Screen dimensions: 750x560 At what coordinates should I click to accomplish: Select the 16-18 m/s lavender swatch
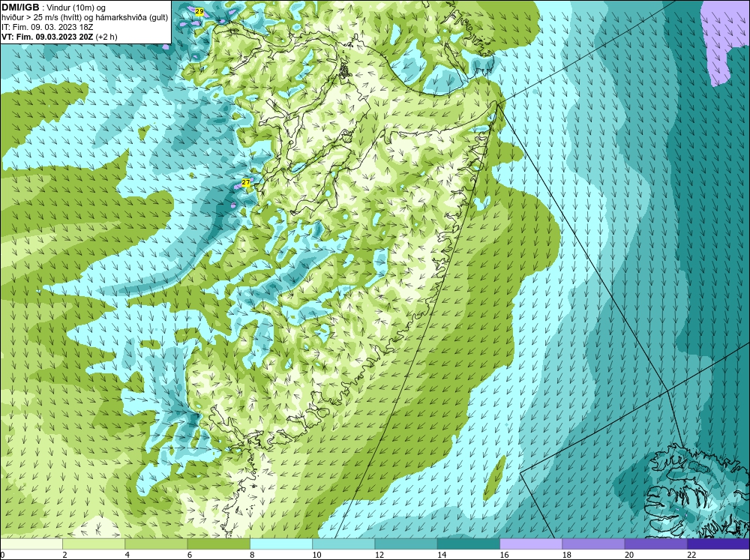(531, 544)
